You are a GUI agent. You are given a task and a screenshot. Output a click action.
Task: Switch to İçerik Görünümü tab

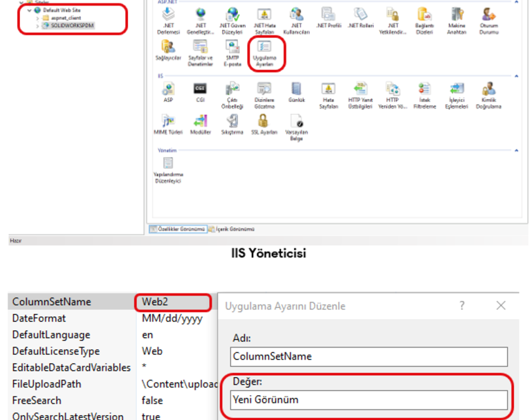point(235,228)
